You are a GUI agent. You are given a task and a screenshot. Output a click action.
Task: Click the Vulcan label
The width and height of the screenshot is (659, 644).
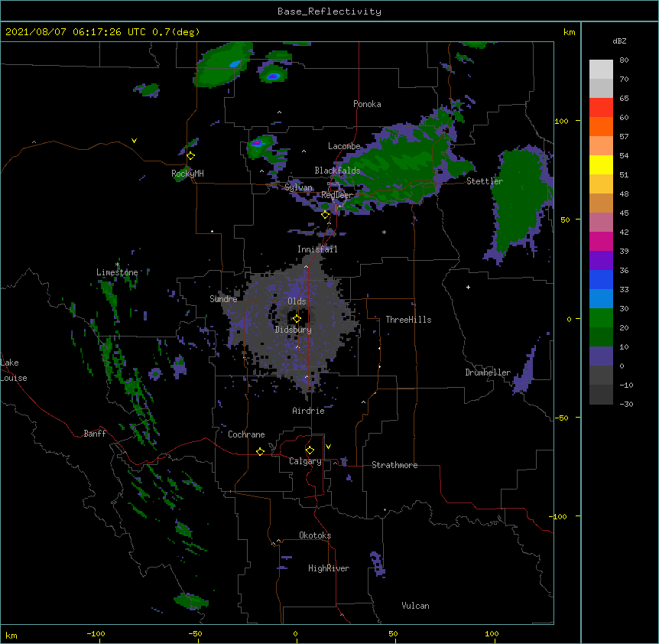[415, 606]
